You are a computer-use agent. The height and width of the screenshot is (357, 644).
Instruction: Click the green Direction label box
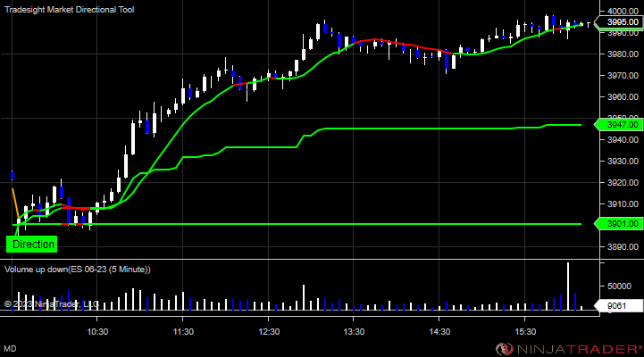[x=32, y=245]
